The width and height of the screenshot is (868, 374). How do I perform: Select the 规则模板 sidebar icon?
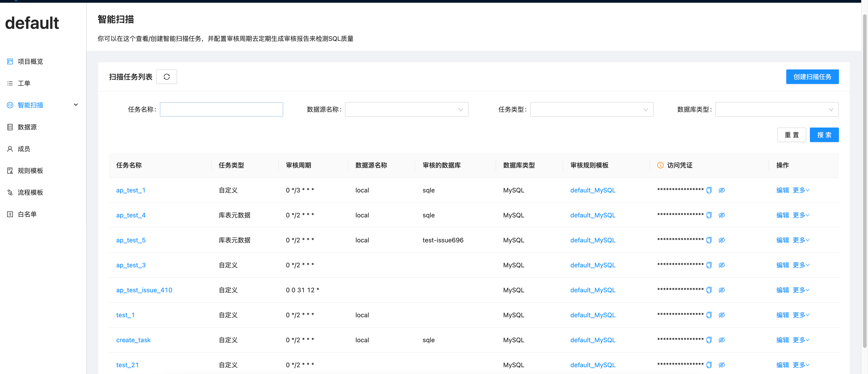pos(10,170)
